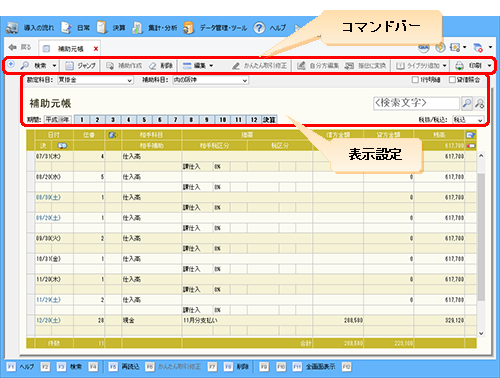Viewport: 500px width, 378px height.
Task: Click the 振替に変換 command icon
Action: click(349, 66)
